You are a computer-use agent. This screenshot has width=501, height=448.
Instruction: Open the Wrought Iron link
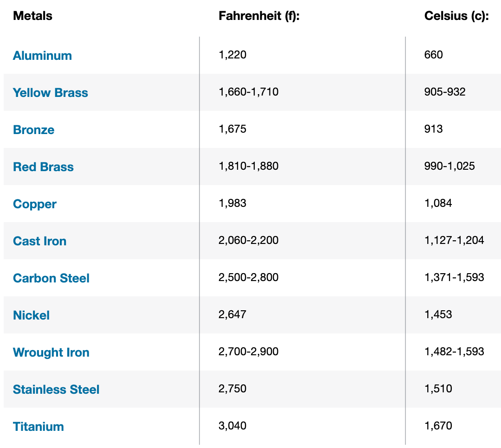(51, 352)
